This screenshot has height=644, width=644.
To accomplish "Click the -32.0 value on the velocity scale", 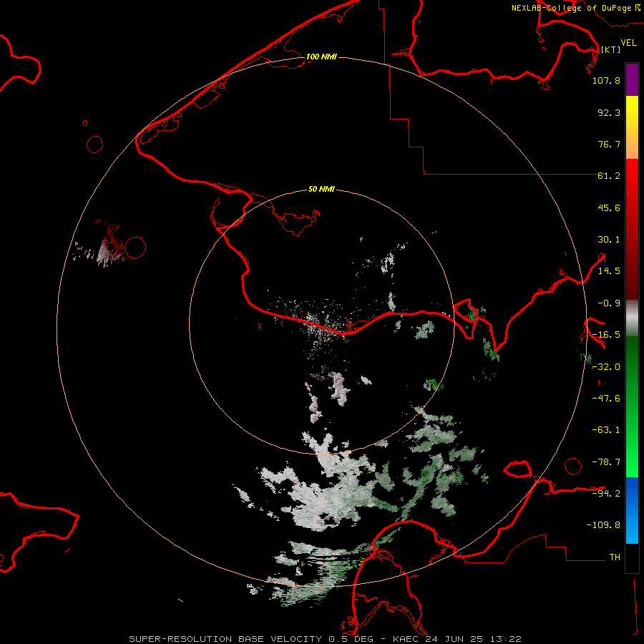I will pos(606,367).
